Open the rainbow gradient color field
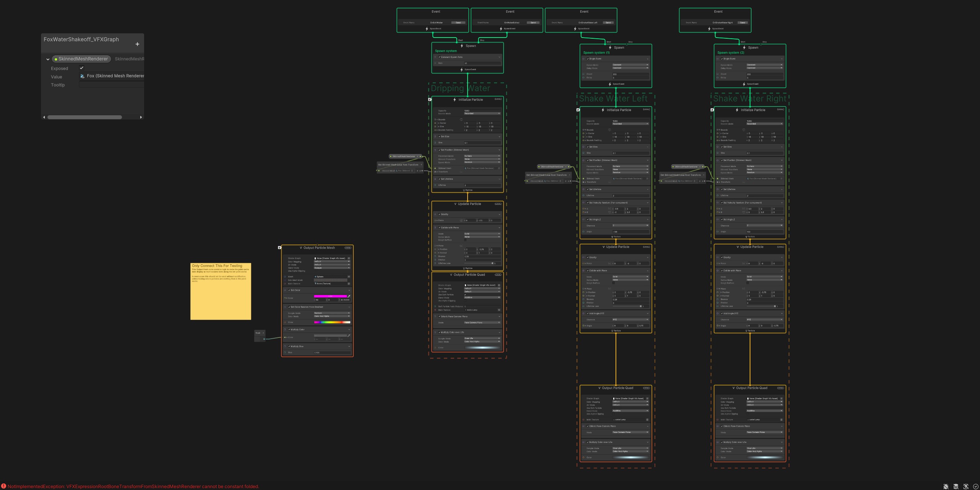The width and height of the screenshot is (980, 490). coord(332,322)
